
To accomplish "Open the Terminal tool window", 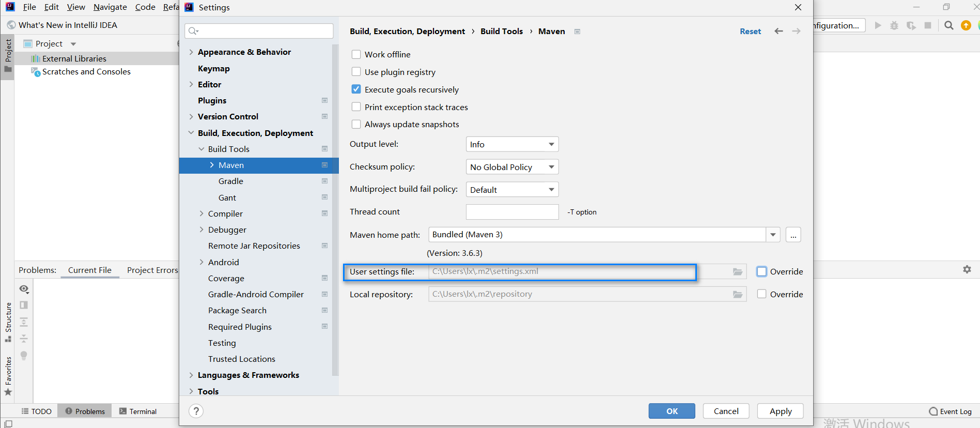I will pyautogui.click(x=138, y=411).
